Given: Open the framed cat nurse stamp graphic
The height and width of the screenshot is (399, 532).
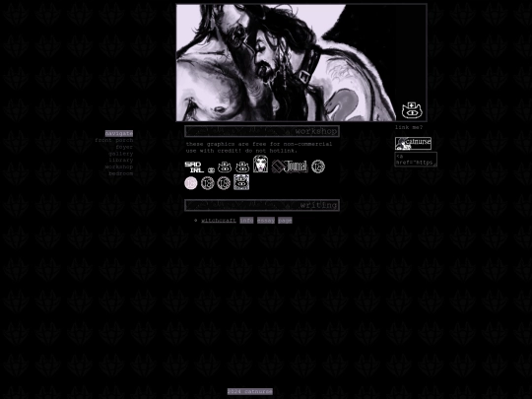Looking at the screenshot, I should pos(241,182).
